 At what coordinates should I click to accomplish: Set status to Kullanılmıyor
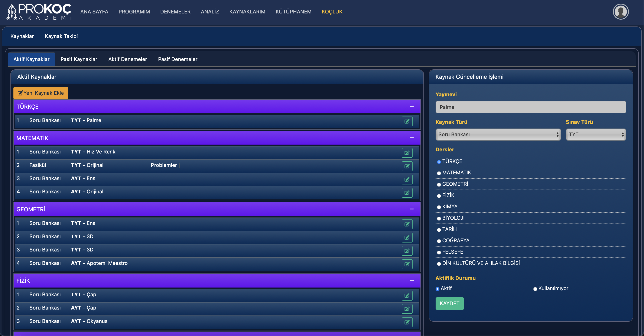(535, 289)
